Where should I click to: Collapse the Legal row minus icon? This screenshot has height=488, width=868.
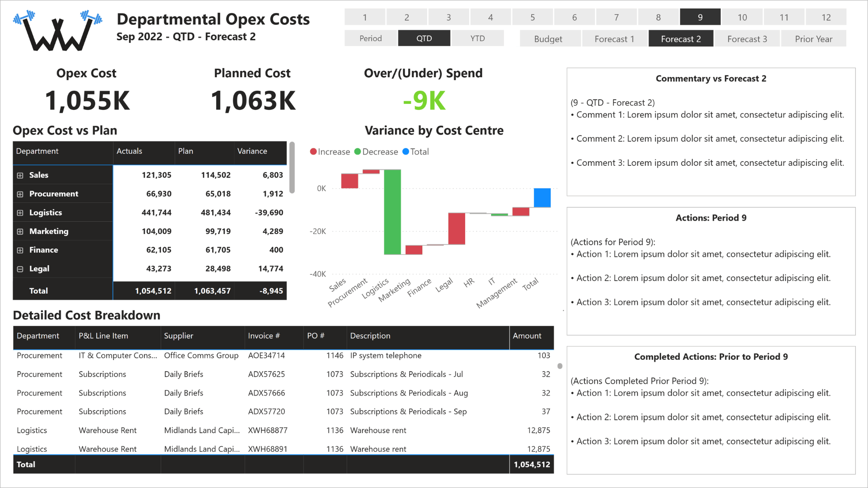20,269
